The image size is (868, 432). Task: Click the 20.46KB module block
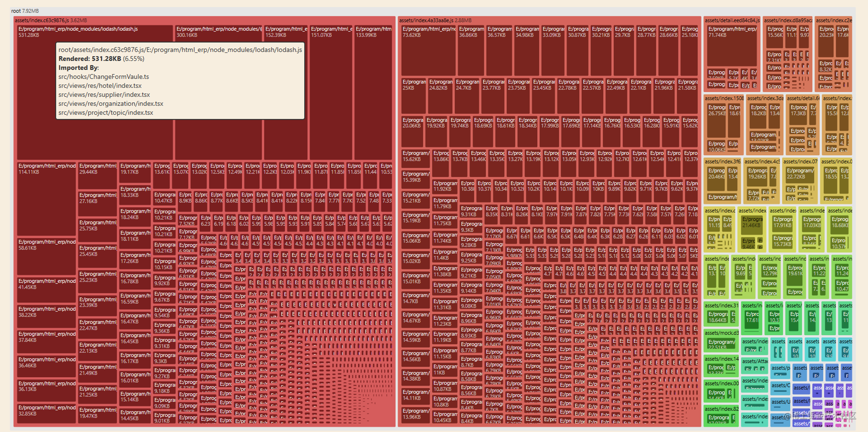tap(717, 179)
